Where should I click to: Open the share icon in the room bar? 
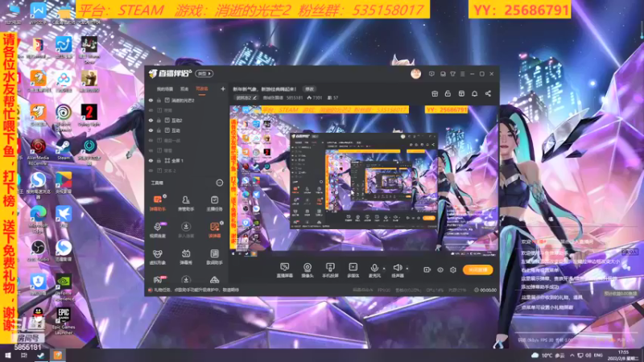488,93
